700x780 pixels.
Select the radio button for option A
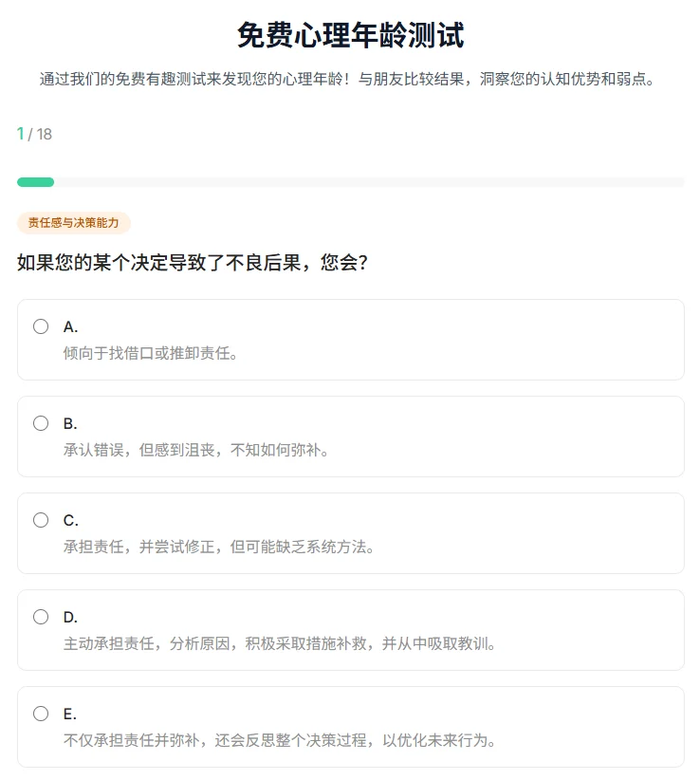coord(40,325)
